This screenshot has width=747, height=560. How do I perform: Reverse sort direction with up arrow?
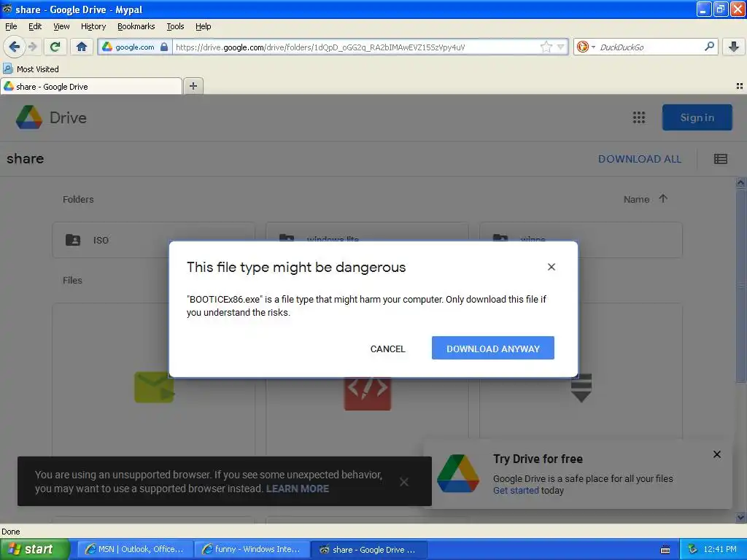click(663, 198)
